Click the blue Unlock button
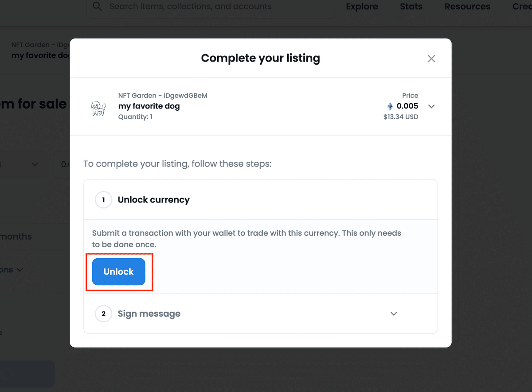532x392 pixels. pos(118,272)
